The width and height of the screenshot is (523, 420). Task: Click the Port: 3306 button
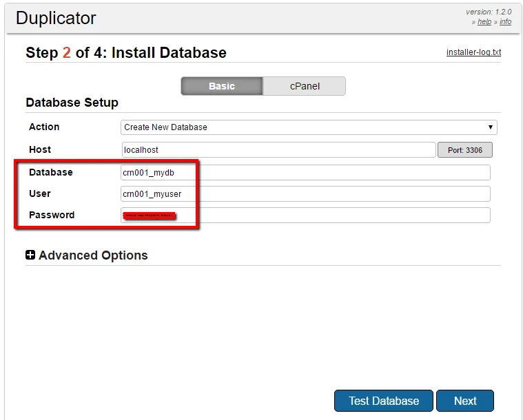[465, 150]
